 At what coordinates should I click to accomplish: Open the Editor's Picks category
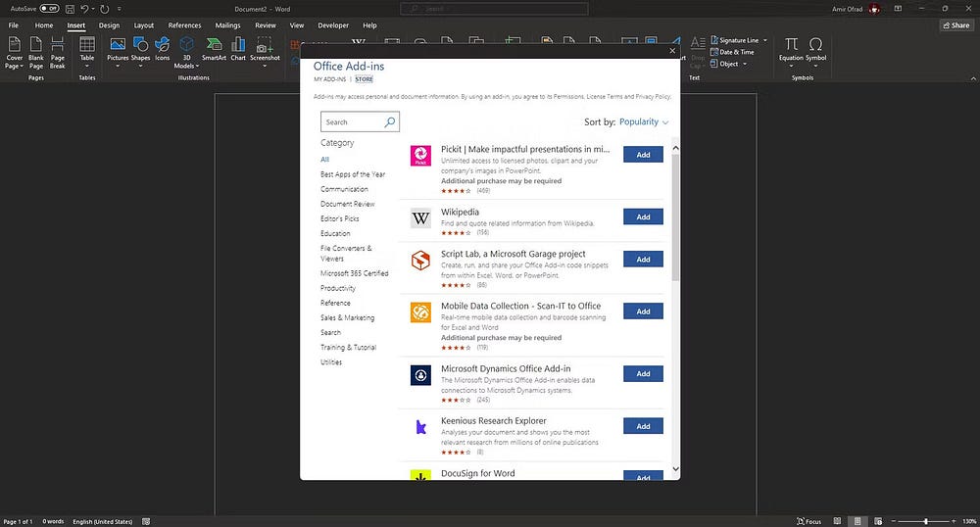click(x=340, y=218)
